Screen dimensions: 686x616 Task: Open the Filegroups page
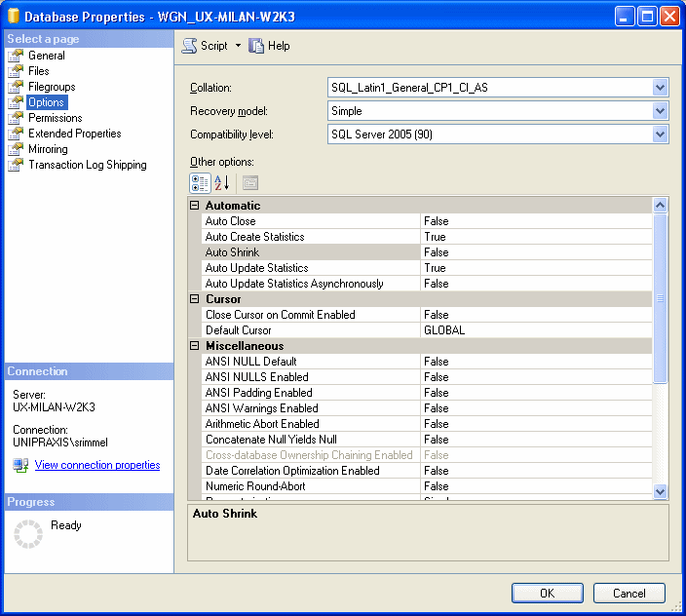pos(52,87)
